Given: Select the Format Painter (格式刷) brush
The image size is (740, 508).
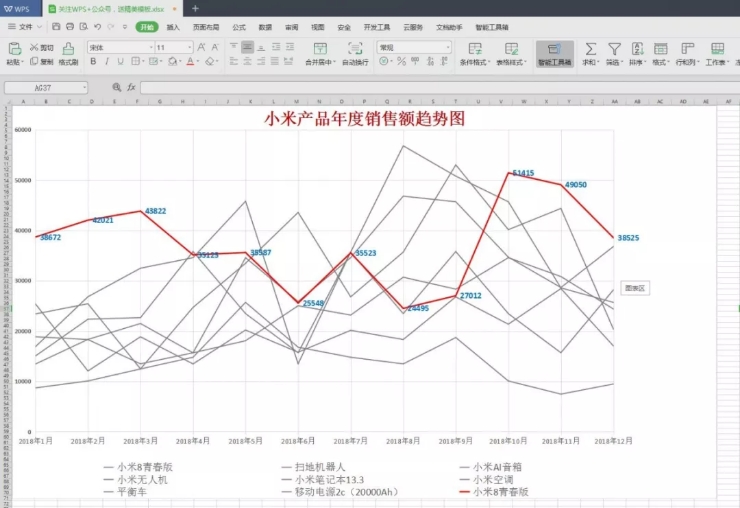Looking at the screenshot, I should click(68, 49).
